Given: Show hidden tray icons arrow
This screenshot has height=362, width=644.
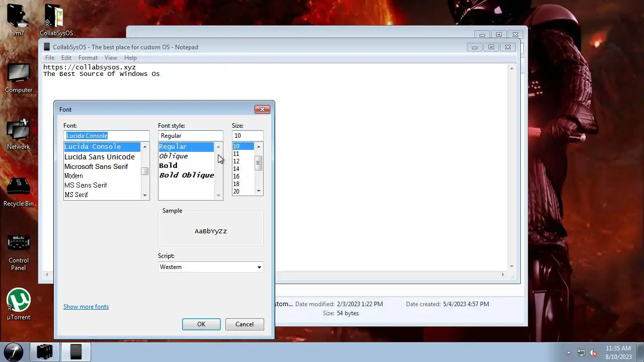Looking at the screenshot, I should (x=569, y=352).
